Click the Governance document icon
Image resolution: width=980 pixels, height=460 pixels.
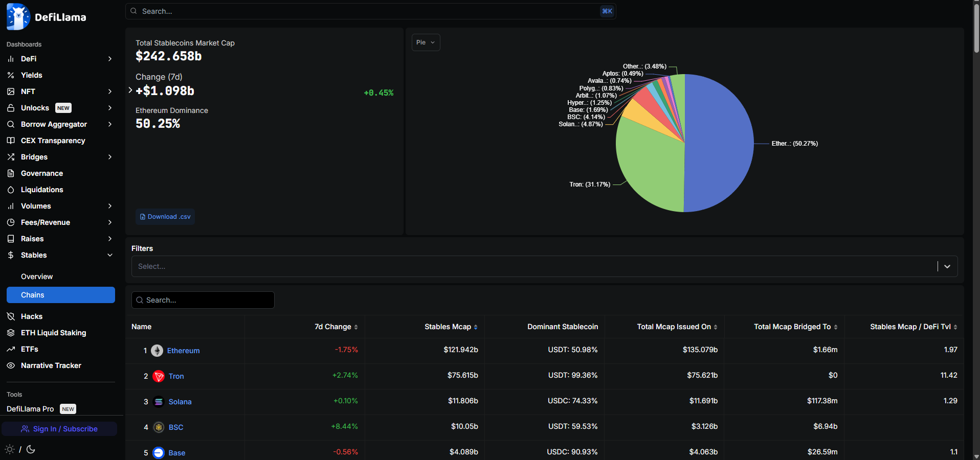click(x=11, y=173)
